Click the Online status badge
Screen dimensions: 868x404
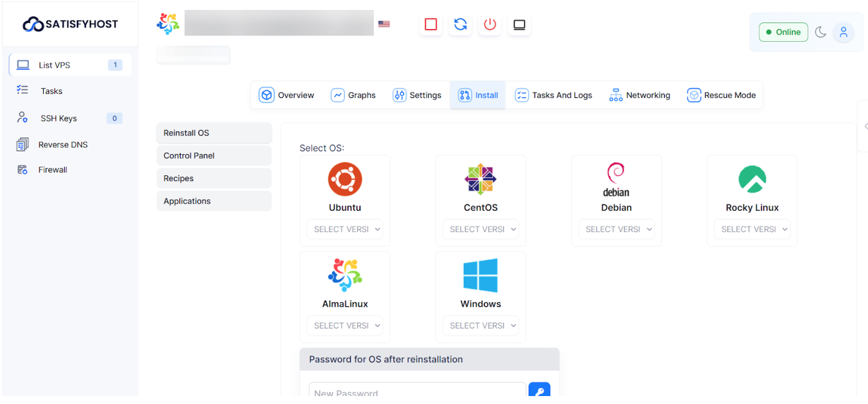point(783,32)
